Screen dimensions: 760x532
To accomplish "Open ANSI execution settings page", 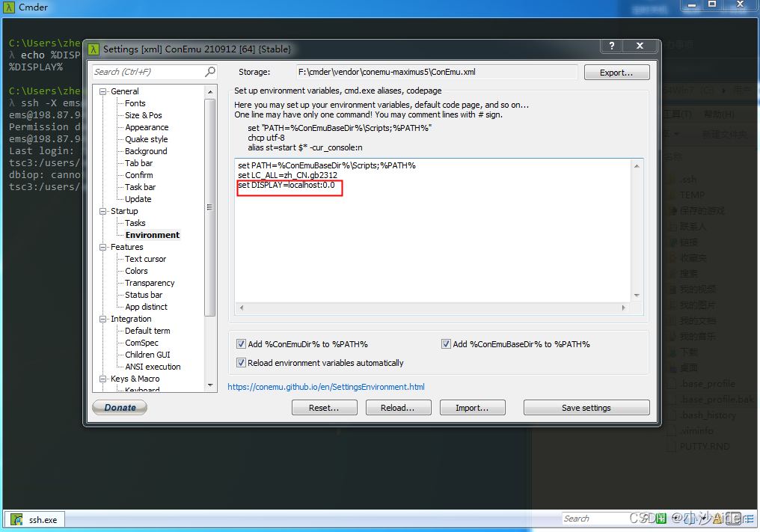I will click(x=153, y=367).
